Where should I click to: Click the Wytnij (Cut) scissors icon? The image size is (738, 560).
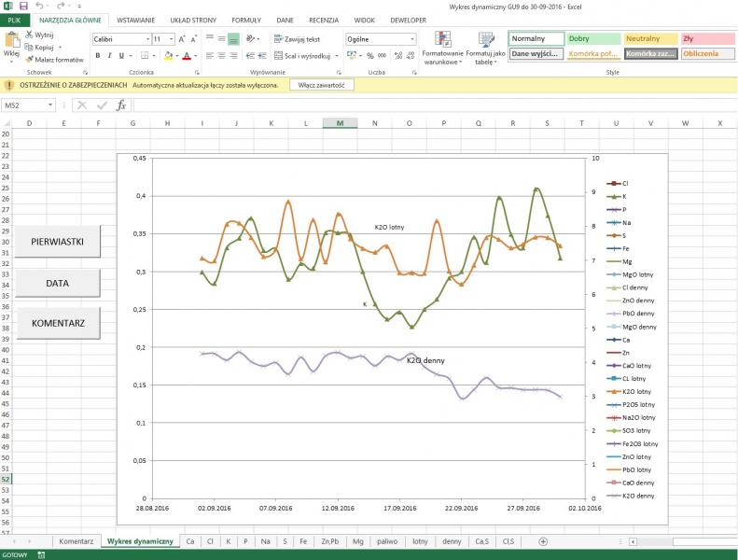pos(29,35)
